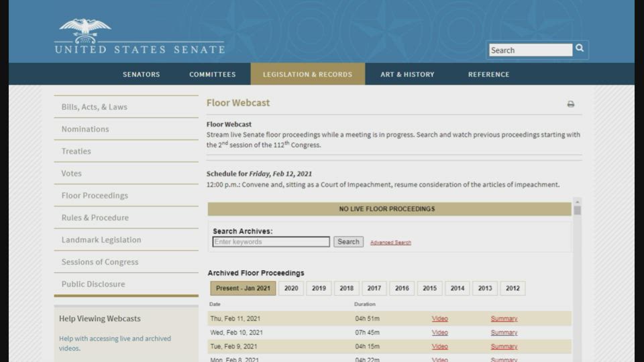Open the Advanced Search link
644x362 pixels.
[390, 243]
